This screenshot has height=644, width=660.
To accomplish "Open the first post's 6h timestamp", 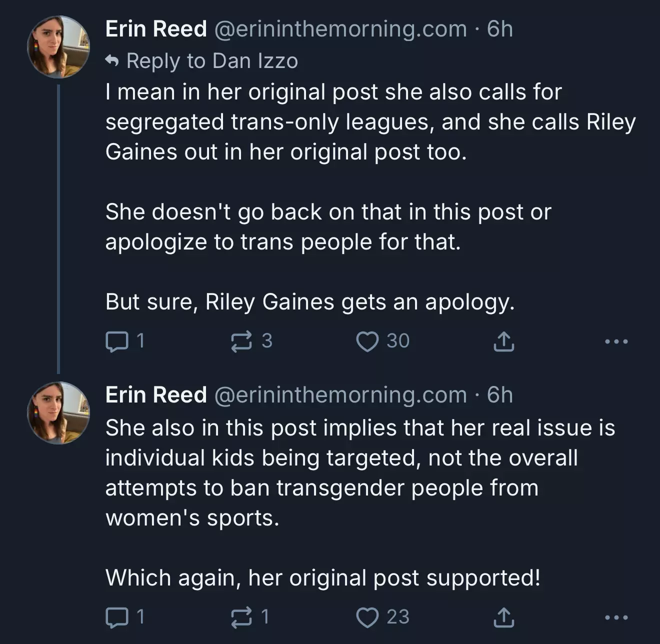I will pos(500,29).
